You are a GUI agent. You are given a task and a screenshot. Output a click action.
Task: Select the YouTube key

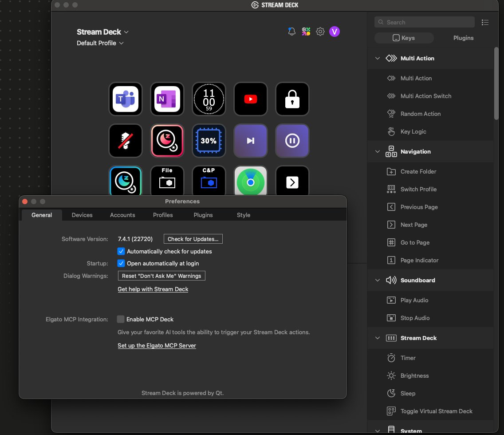(251, 99)
